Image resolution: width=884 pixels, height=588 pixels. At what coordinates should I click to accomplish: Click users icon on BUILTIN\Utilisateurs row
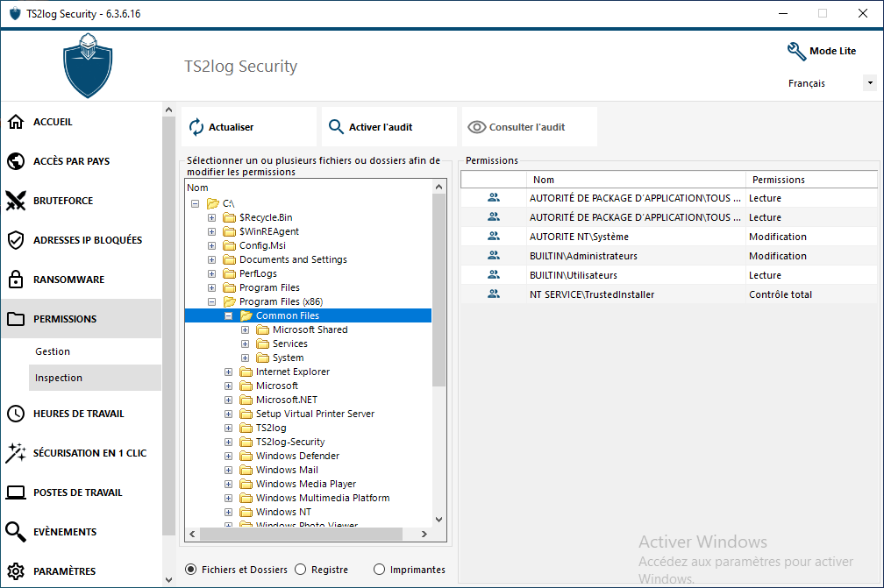pos(494,274)
